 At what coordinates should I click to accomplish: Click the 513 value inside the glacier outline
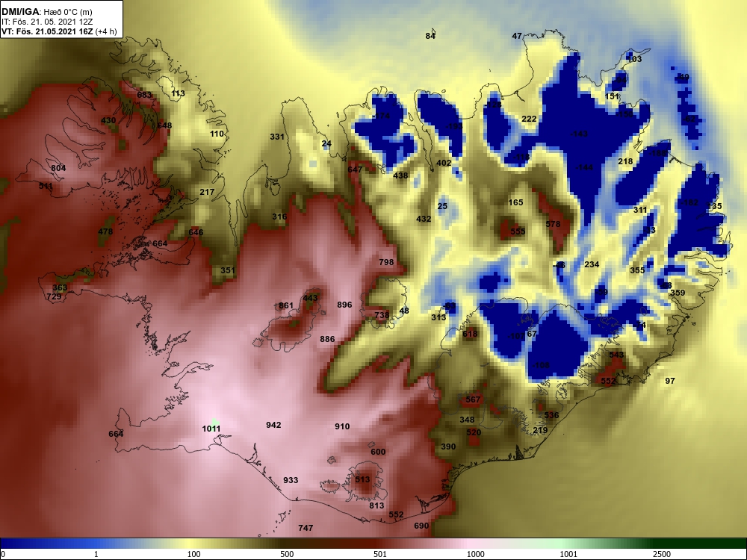pos(362,479)
